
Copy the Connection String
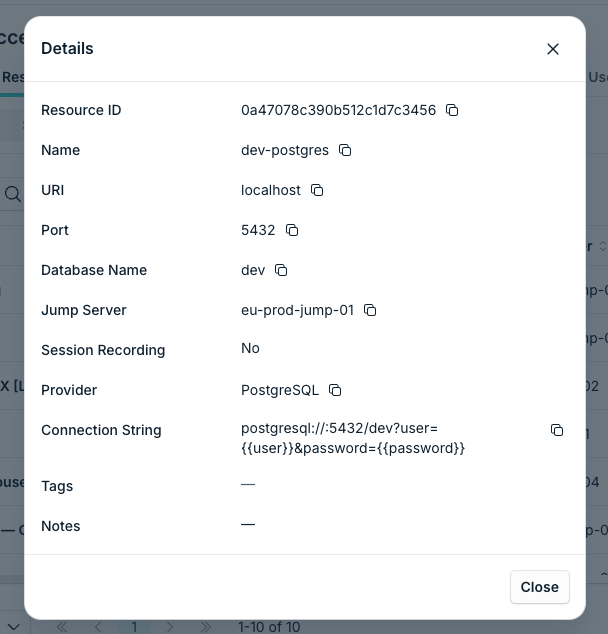(x=557, y=430)
